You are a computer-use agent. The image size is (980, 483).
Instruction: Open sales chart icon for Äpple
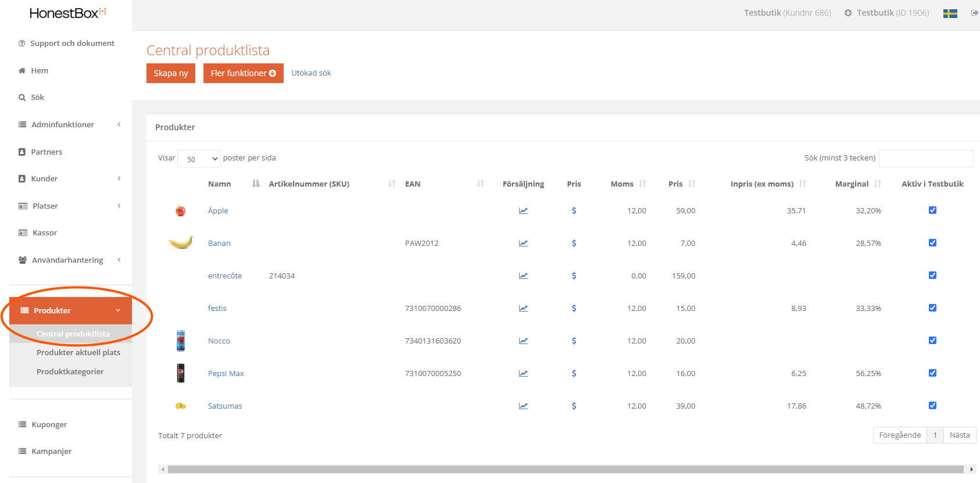[523, 210]
